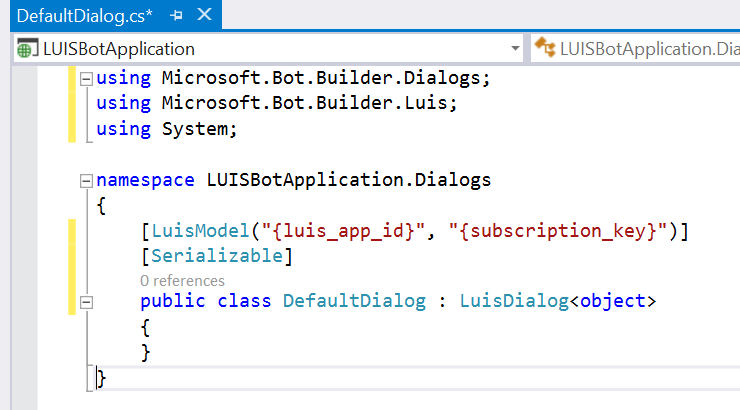740x410 pixels.
Task: Click the "{subscription_key}" string
Action: click(x=558, y=231)
